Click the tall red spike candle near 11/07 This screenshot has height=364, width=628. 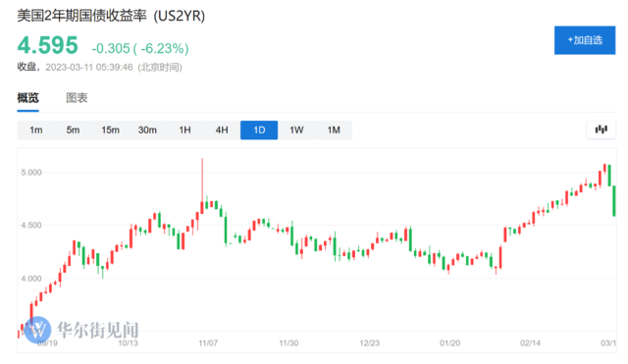(202, 186)
